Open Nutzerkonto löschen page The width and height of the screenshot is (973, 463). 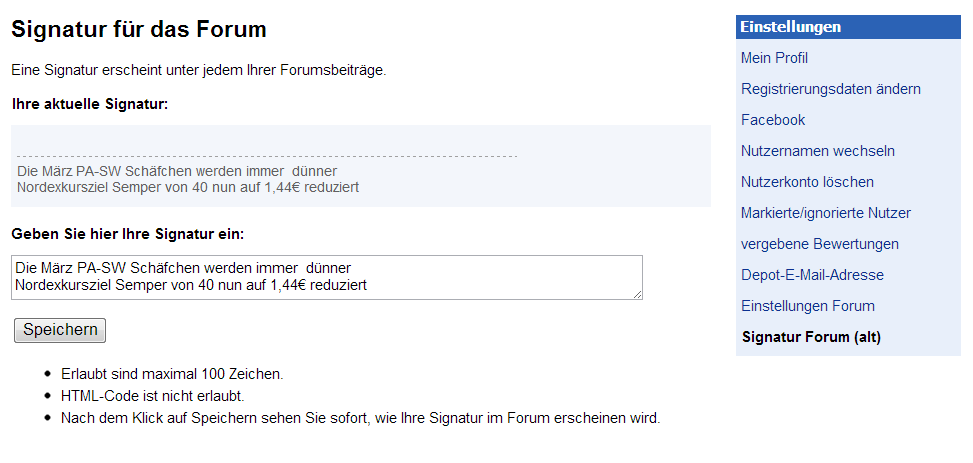pyautogui.click(x=807, y=182)
